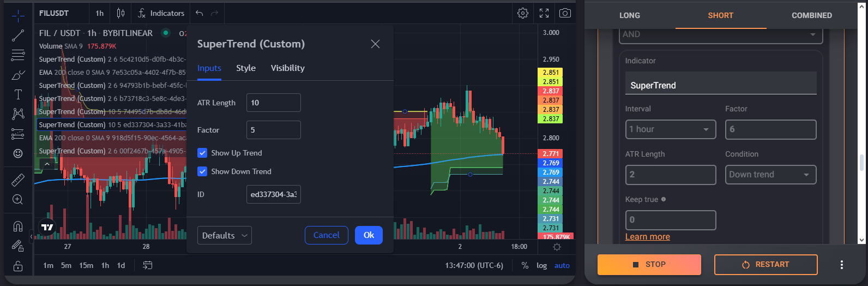Screen dimensions: 868x286
Task: Open the LONG strategy tab
Action: coord(630,15)
